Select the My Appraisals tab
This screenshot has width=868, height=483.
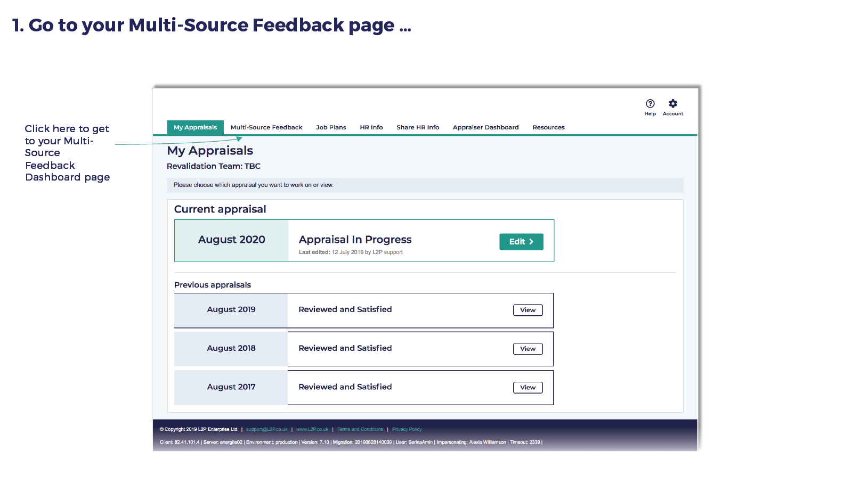tap(195, 128)
